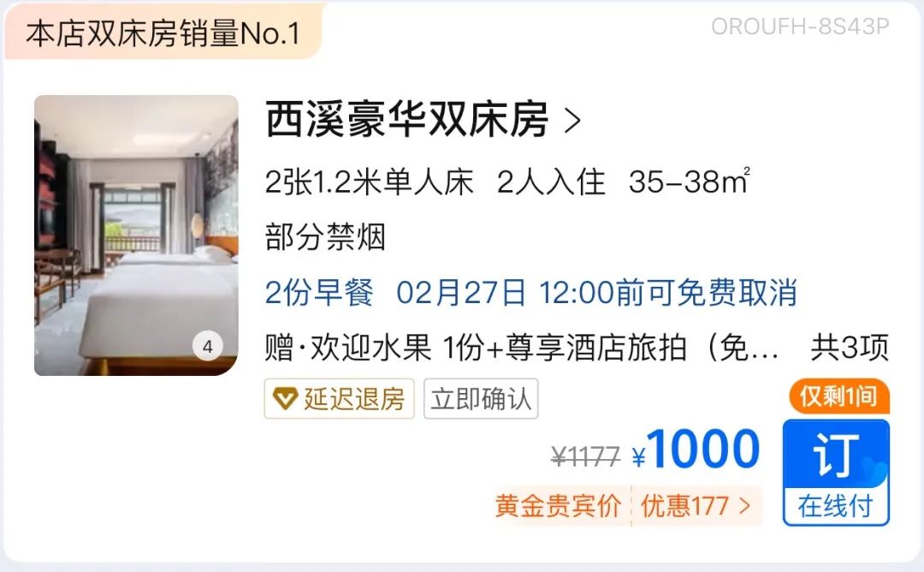Tap the 本店双床房销量No.1 ranking banner

click(x=163, y=33)
